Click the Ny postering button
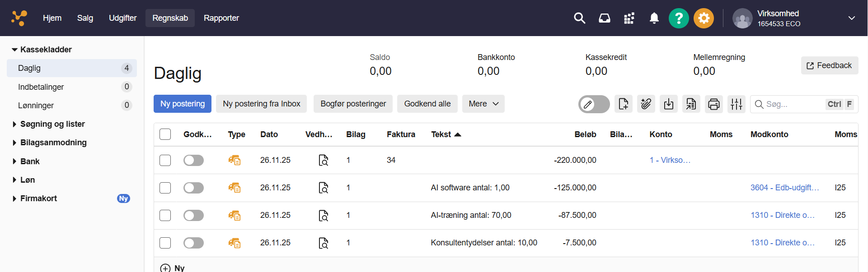Image resolution: width=868 pixels, height=272 pixels. pos(182,104)
